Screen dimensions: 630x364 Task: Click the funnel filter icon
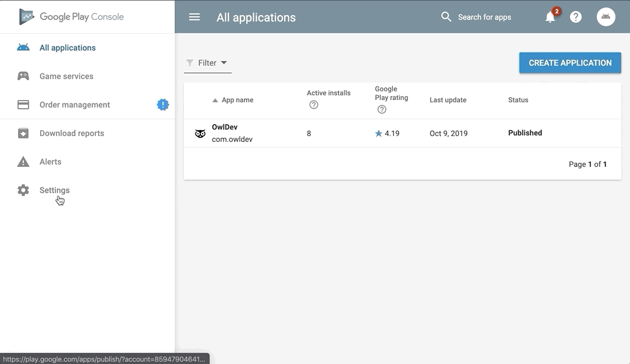click(x=190, y=63)
